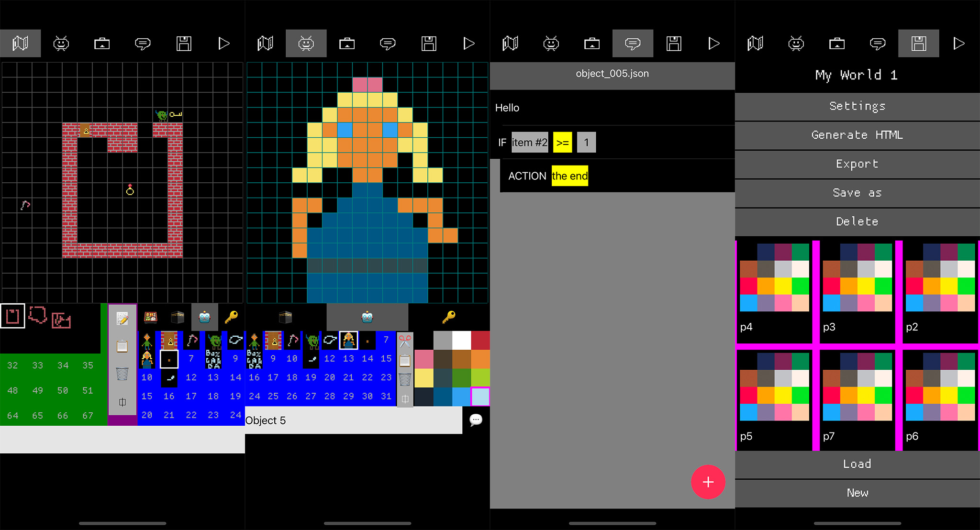Click the Load button
The image size is (980, 530).
pyautogui.click(x=857, y=464)
